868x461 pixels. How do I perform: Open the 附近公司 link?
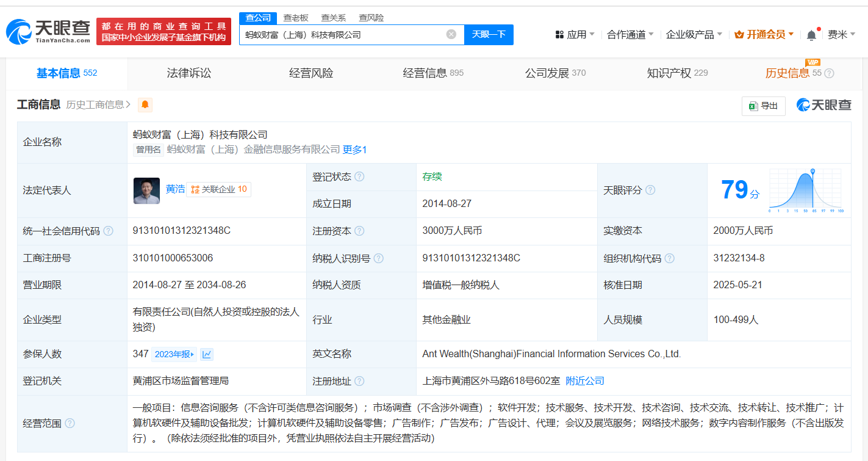pos(584,381)
